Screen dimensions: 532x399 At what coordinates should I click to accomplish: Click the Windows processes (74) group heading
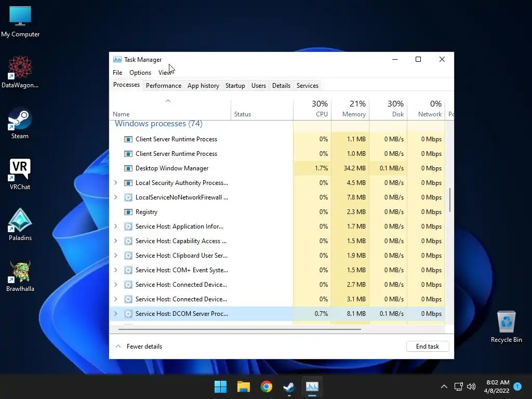159,124
